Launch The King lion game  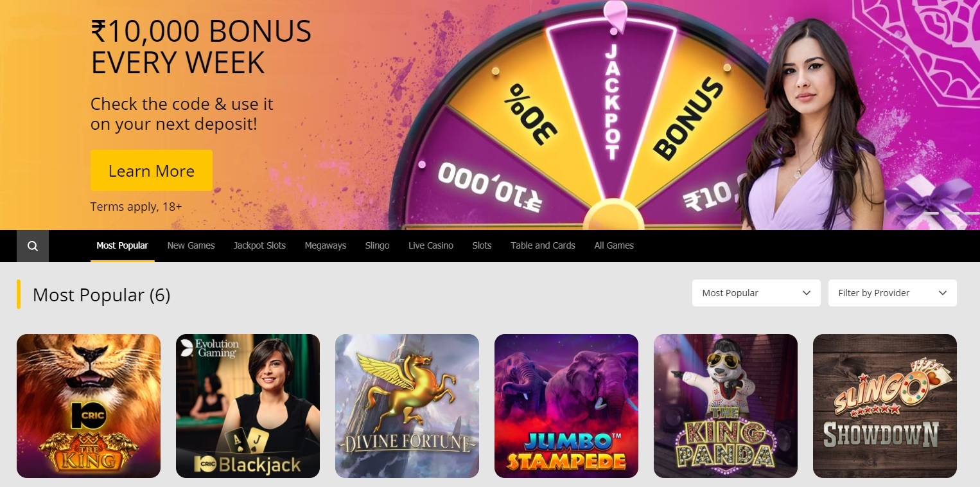click(x=89, y=406)
